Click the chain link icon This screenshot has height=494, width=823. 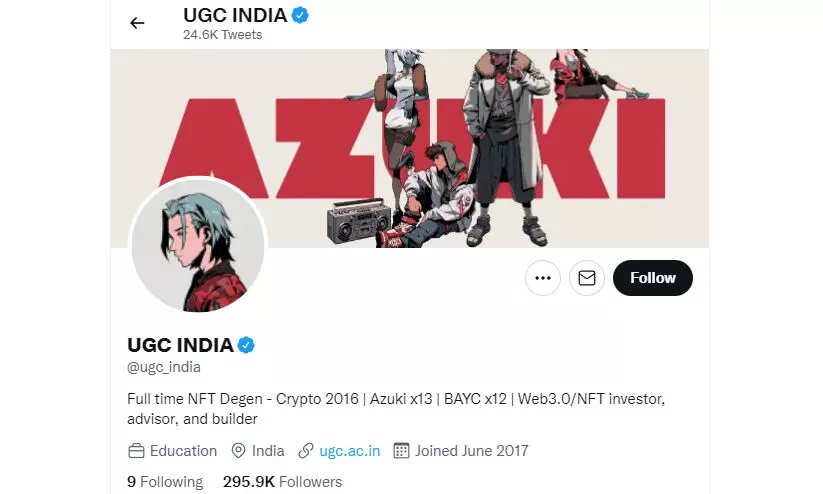(306, 451)
